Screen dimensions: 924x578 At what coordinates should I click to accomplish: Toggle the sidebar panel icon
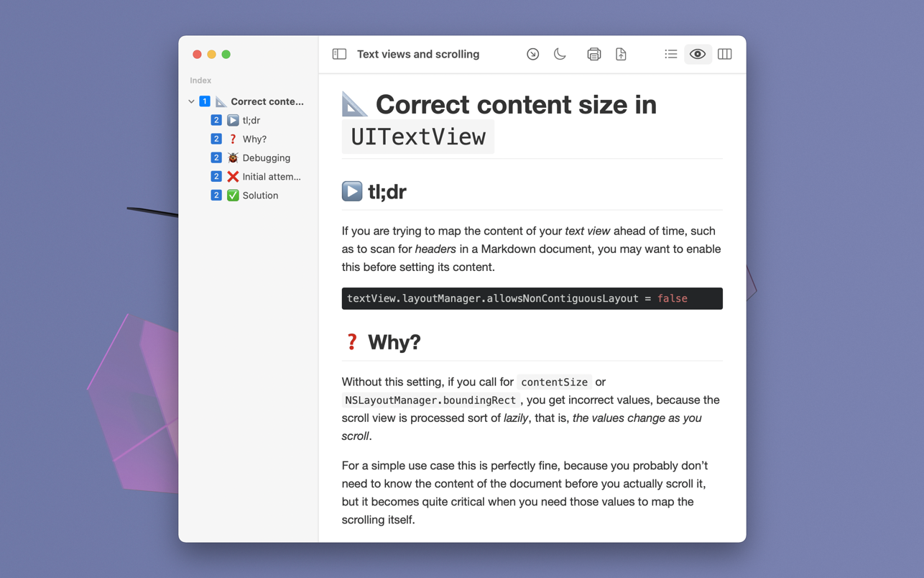coord(339,55)
